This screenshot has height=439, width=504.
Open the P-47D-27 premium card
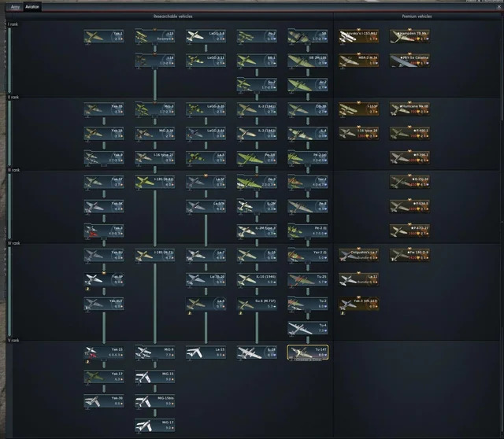[x=409, y=231]
